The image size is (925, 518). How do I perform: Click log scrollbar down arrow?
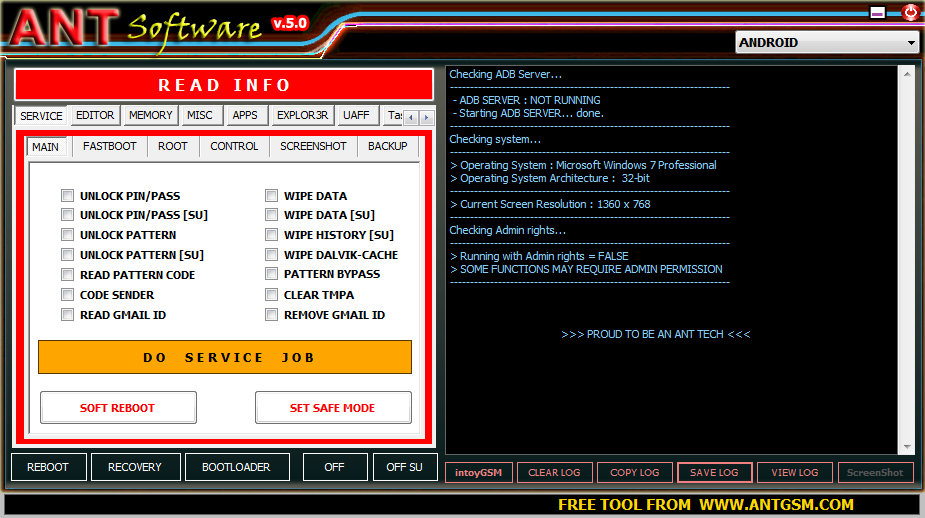[x=907, y=447]
